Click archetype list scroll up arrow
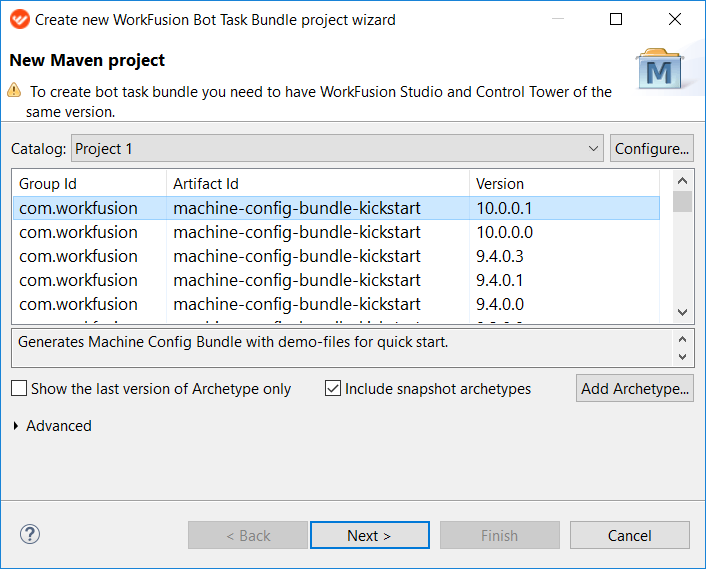 [x=683, y=181]
